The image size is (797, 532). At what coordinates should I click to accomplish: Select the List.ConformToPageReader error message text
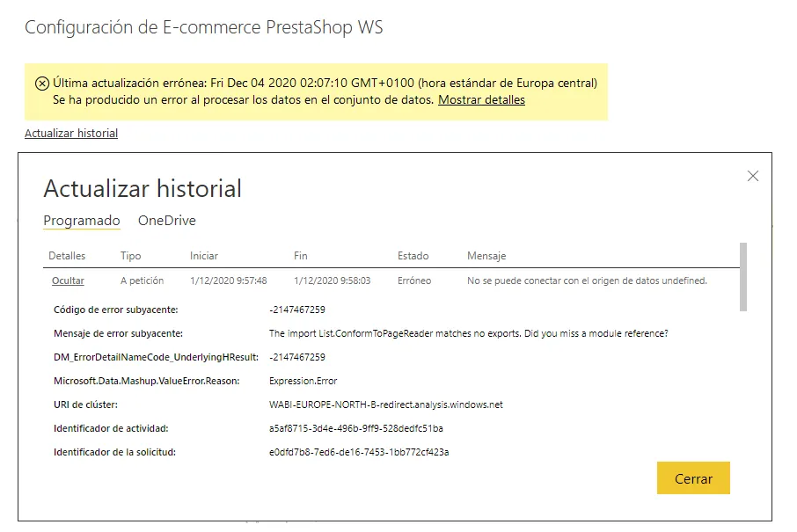click(x=469, y=333)
